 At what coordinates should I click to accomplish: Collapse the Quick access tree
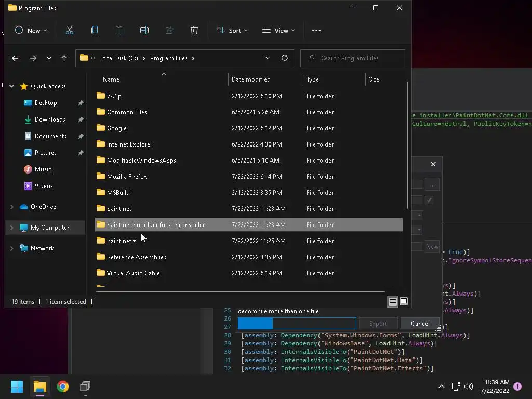tap(12, 86)
